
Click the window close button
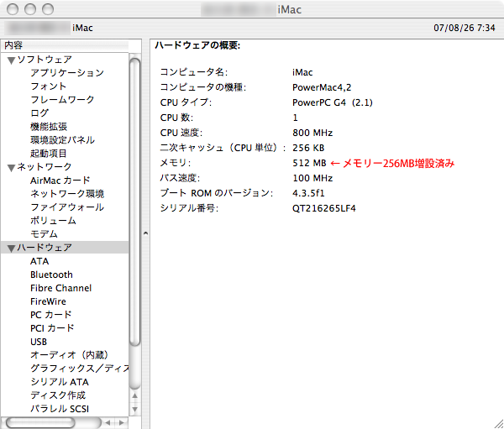pyautogui.click(x=13, y=9)
